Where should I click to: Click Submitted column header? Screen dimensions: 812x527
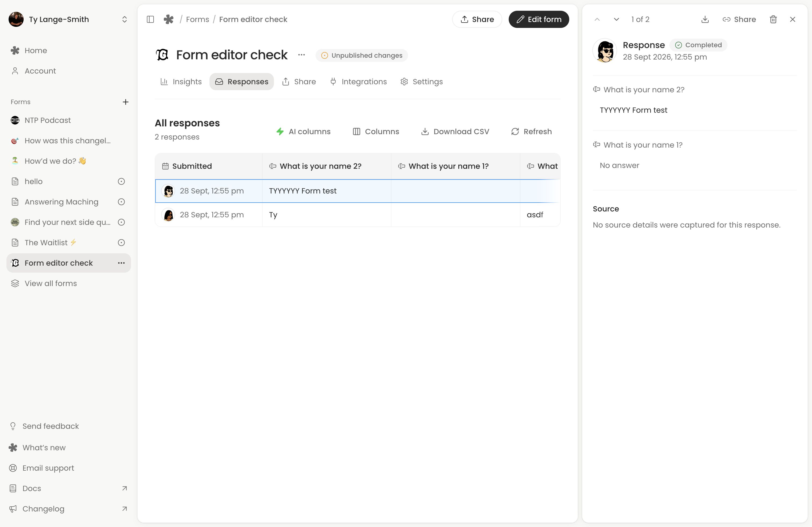pyautogui.click(x=208, y=166)
